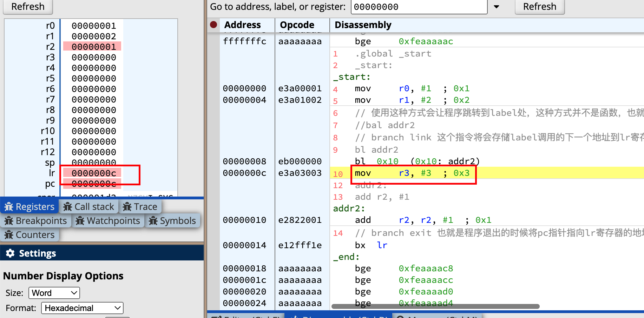
Task: Click the bug icon on Symbols tab
Action: [153, 221]
